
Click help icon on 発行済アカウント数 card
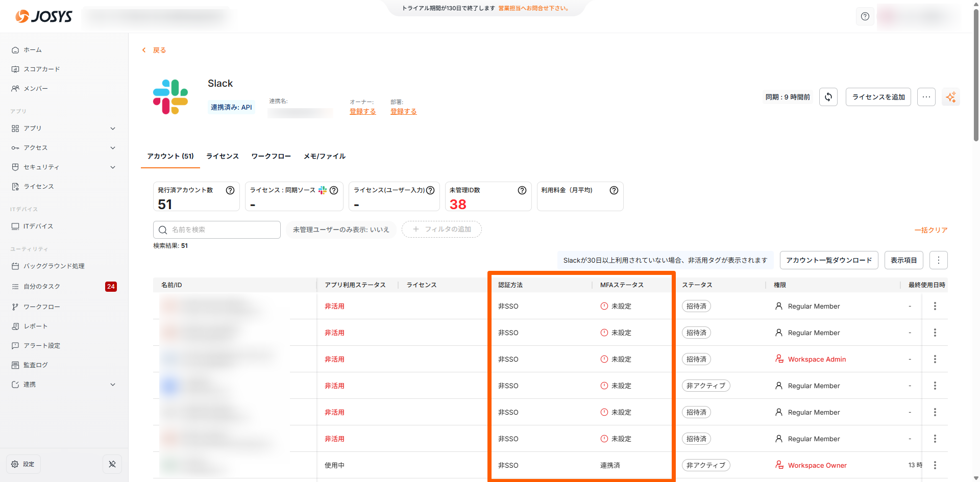[230, 190]
